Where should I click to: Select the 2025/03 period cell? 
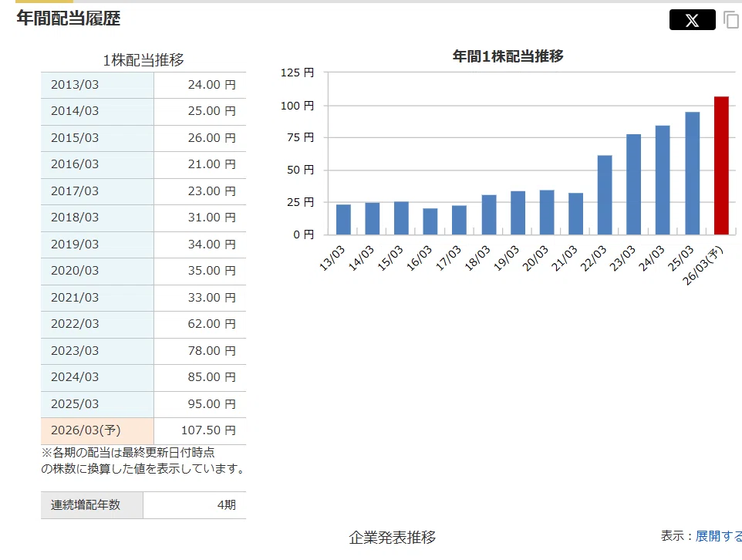[x=97, y=404]
